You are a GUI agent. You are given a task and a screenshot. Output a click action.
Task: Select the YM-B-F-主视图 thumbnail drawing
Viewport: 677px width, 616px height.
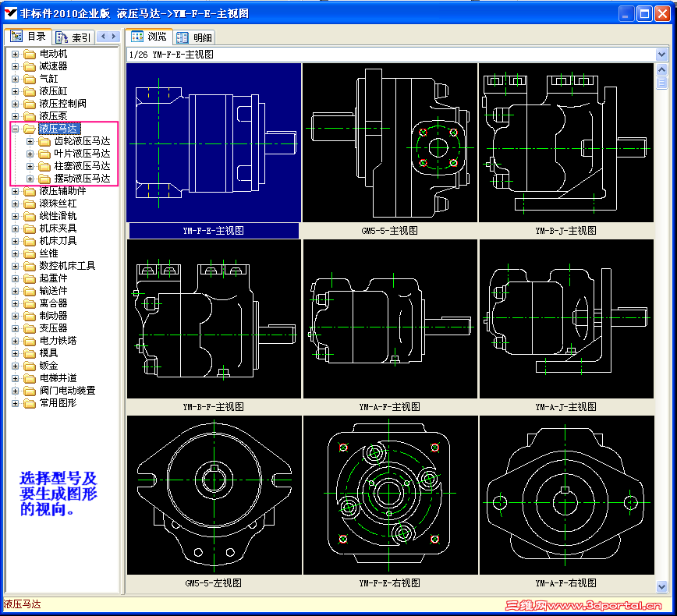pyautogui.click(x=214, y=319)
